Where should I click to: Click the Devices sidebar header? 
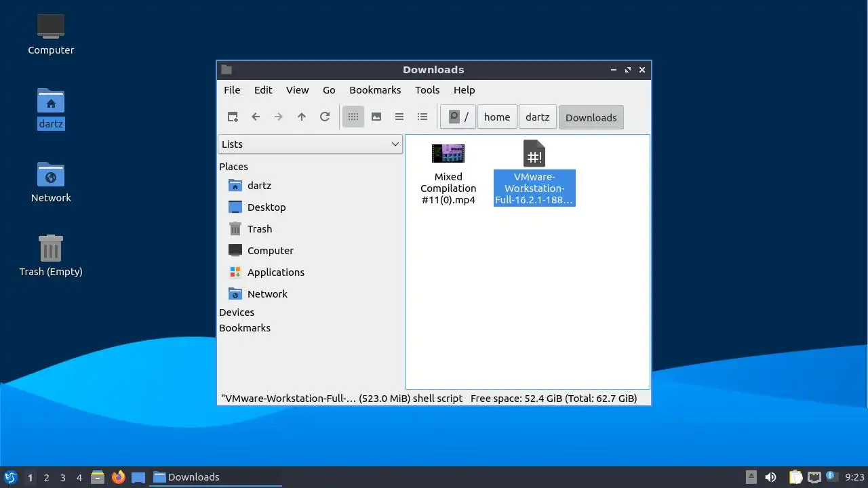[237, 312]
